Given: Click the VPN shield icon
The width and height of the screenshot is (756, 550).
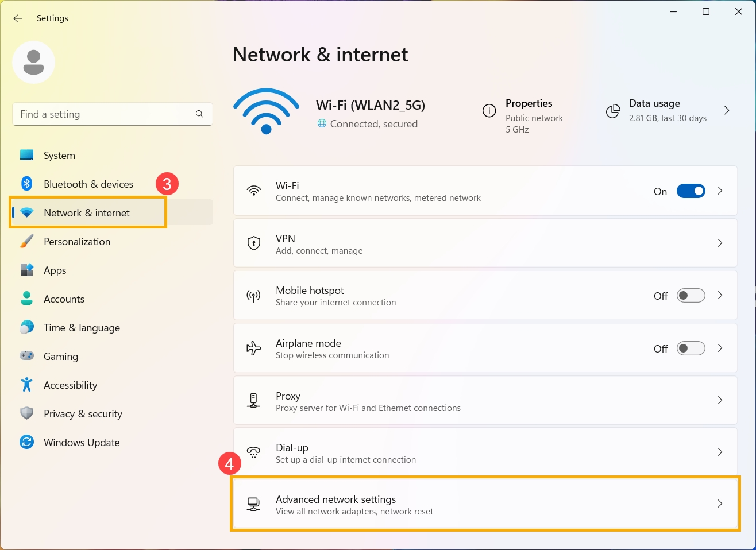Looking at the screenshot, I should [x=253, y=243].
